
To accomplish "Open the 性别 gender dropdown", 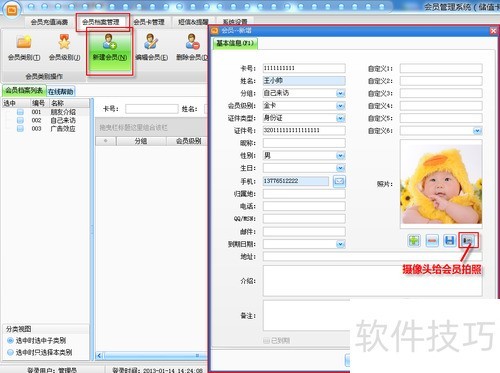I will tap(340, 155).
